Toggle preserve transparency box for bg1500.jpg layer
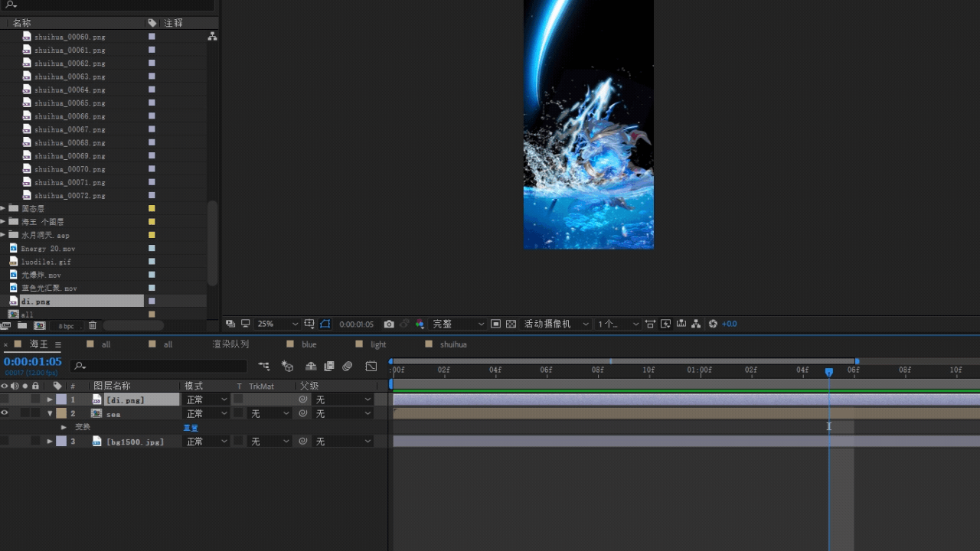The width and height of the screenshot is (980, 551). [238, 441]
